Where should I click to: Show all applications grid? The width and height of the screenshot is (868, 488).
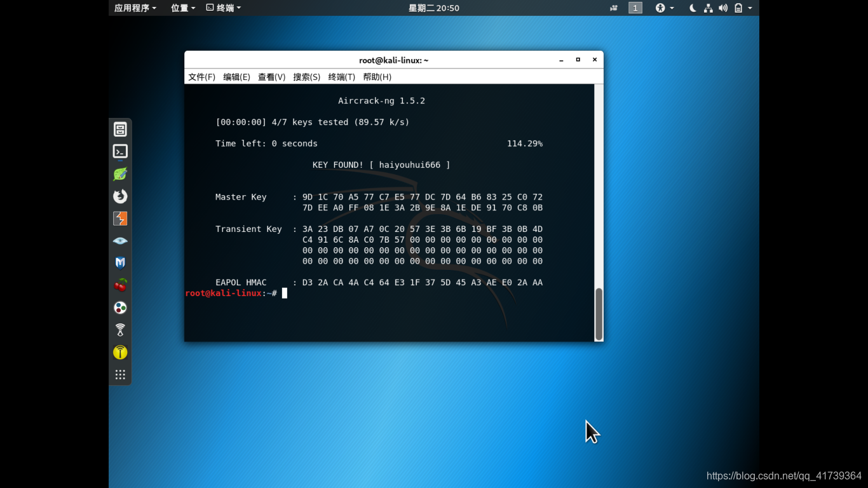[x=120, y=374]
